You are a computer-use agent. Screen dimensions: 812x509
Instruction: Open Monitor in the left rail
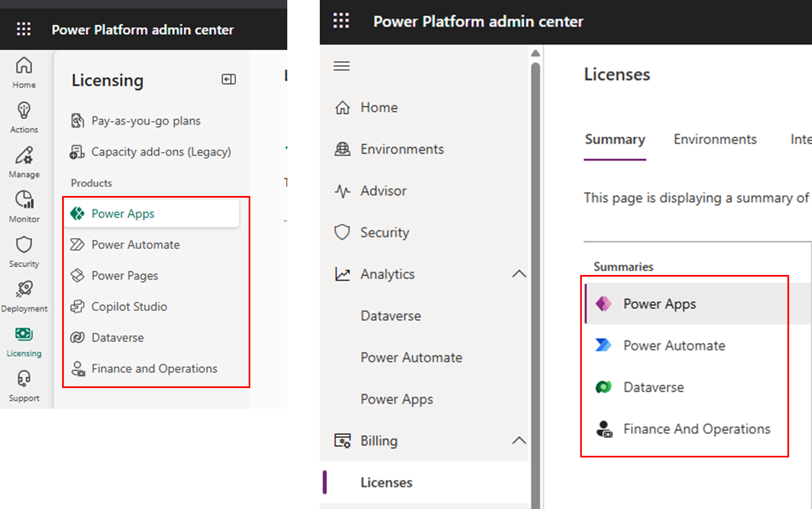tap(24, 207)
